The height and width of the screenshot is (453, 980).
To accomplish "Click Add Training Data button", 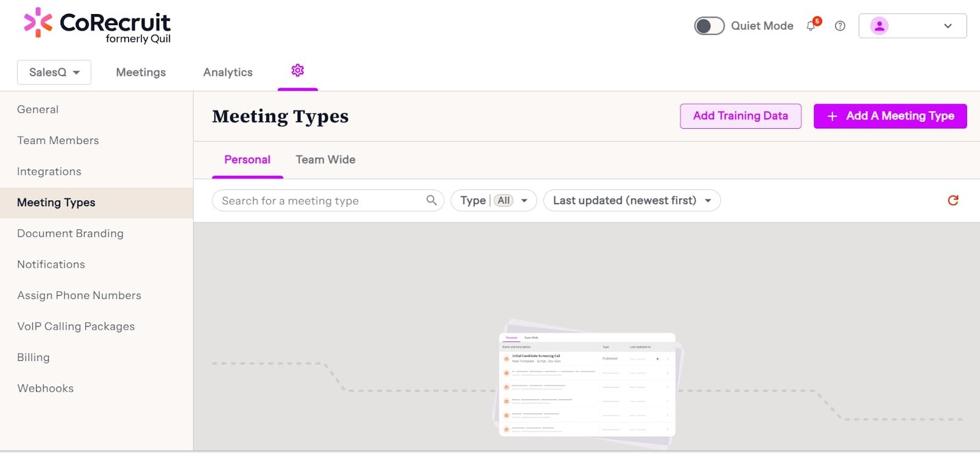I will click(x=741, y=116).
